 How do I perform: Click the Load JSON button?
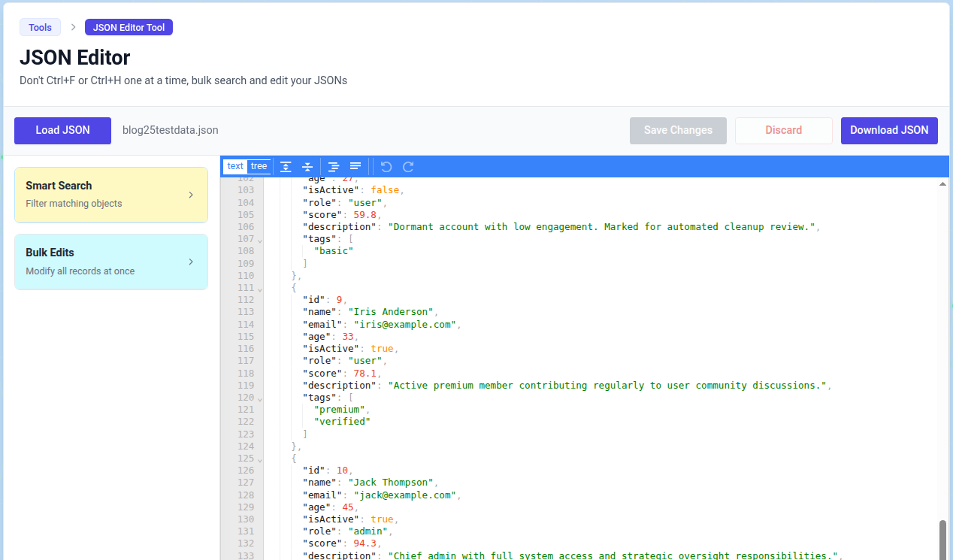62,130
